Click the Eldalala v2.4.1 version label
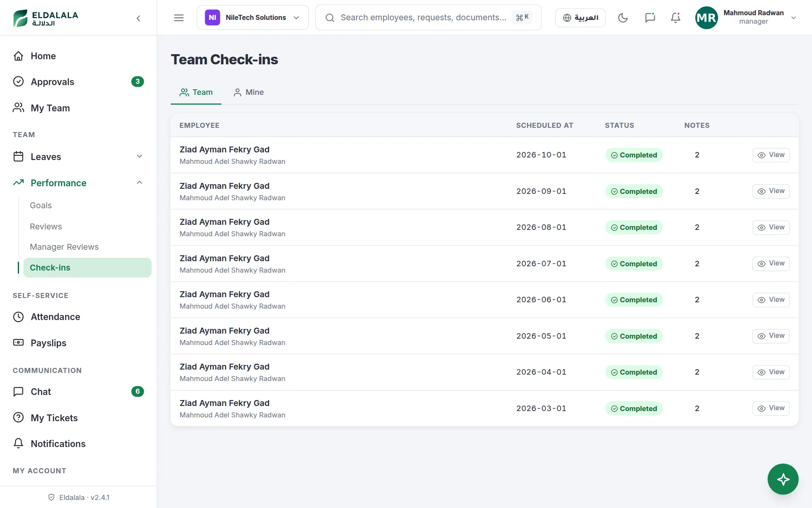 pos(79,497)
